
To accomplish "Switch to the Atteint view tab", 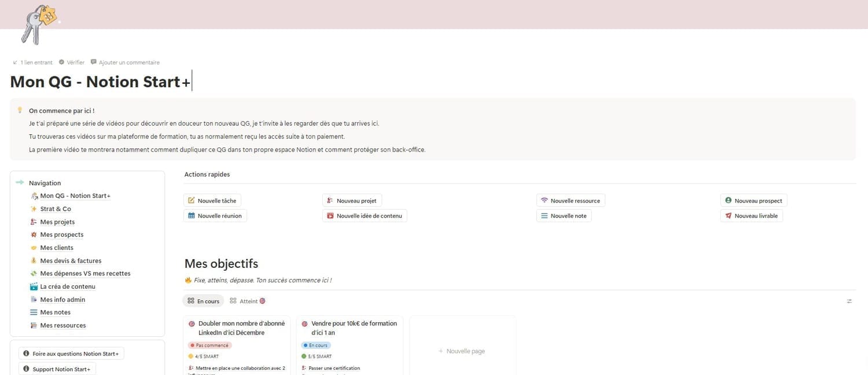I will tap(248, 301).
